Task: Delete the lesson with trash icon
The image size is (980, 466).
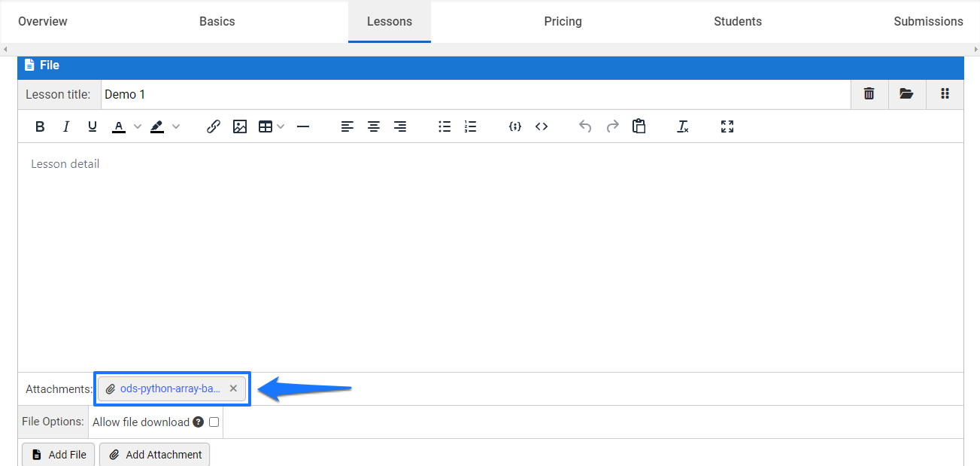Action: point(869,94)
